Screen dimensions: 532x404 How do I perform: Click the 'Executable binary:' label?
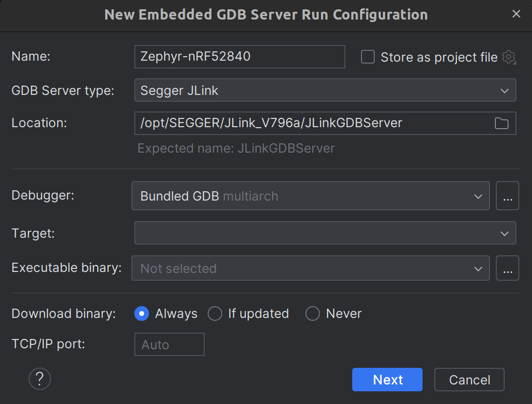tap(66, 268)
